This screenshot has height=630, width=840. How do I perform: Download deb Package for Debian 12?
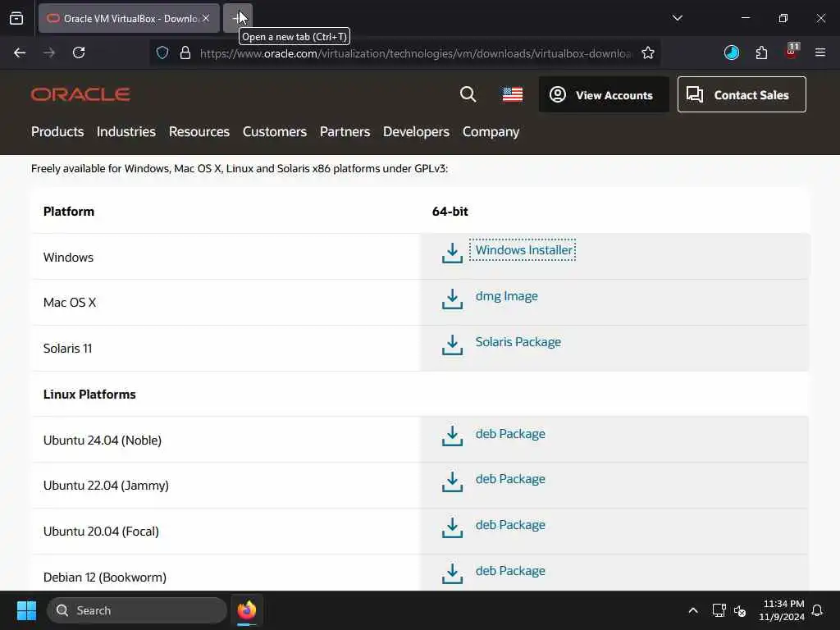510,571
